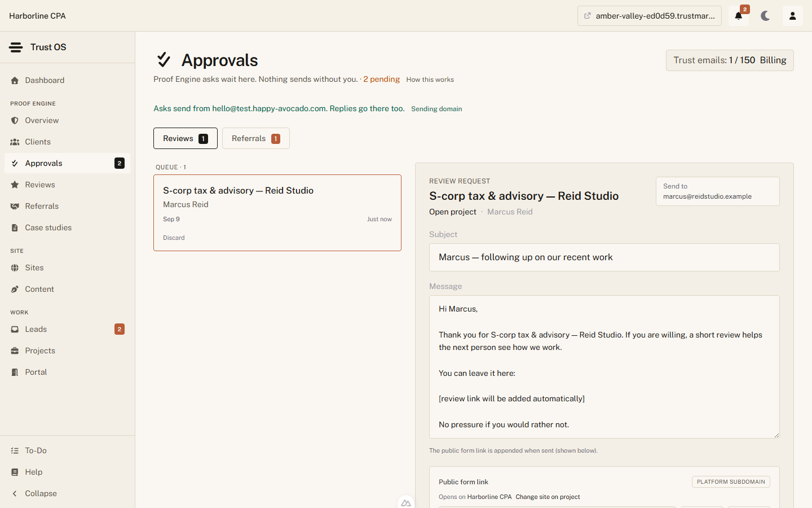Open Leads in the Work section
The image size is (812, 508).
click(67, 330)
